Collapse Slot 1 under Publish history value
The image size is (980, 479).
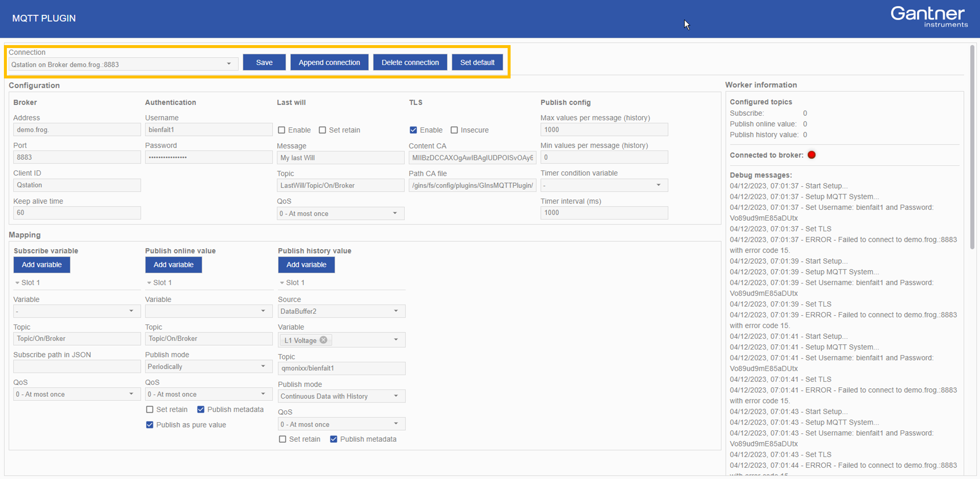[282, 282]
